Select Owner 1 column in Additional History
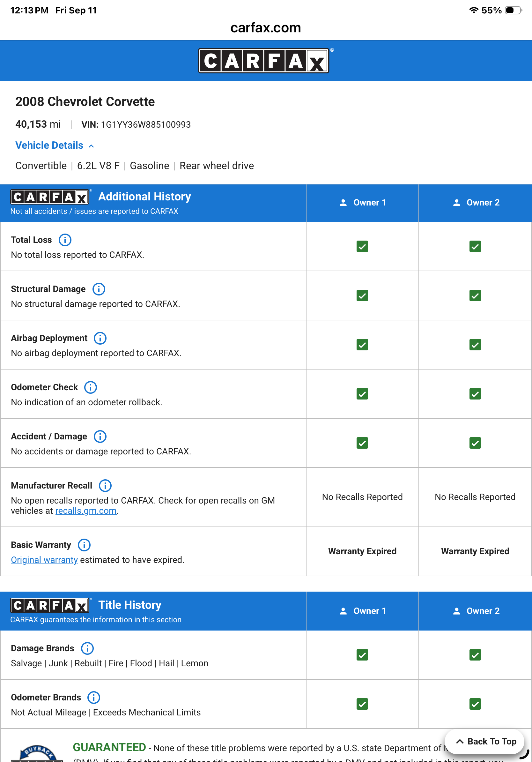 362,203
